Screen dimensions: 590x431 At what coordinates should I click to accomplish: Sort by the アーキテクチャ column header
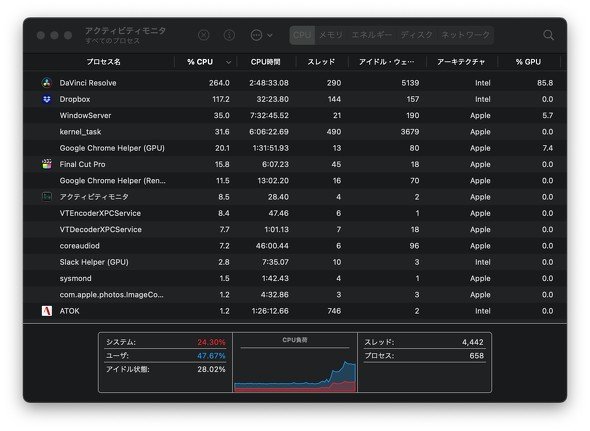pos(461,62)
